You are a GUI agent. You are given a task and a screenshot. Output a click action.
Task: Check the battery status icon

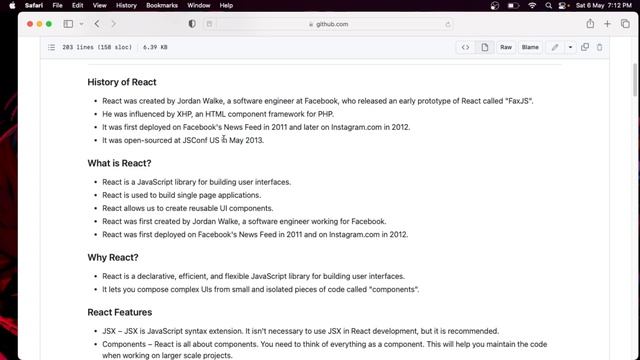tap(513, 5)
